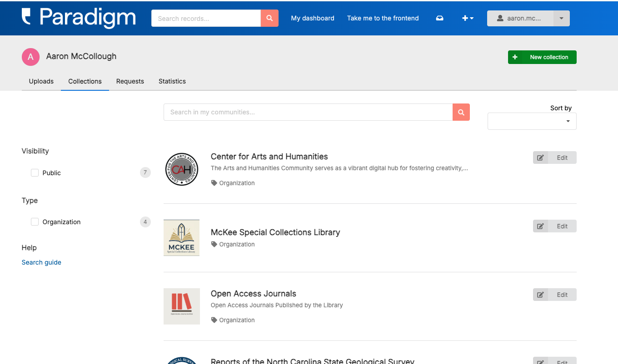This screenshot has width=618, height=364.
Task: Go to the Statistics tab
Action: pyautogui.click(x=172, y=81)
